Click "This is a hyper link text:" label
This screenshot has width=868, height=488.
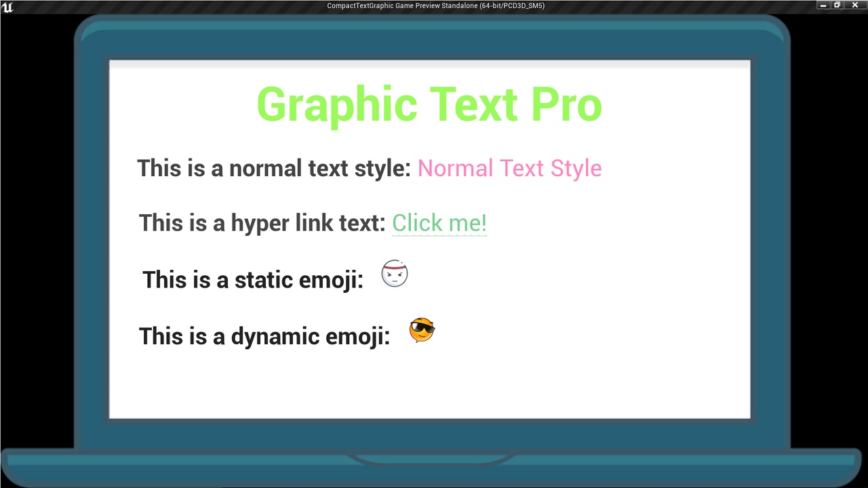coord(262,223)
